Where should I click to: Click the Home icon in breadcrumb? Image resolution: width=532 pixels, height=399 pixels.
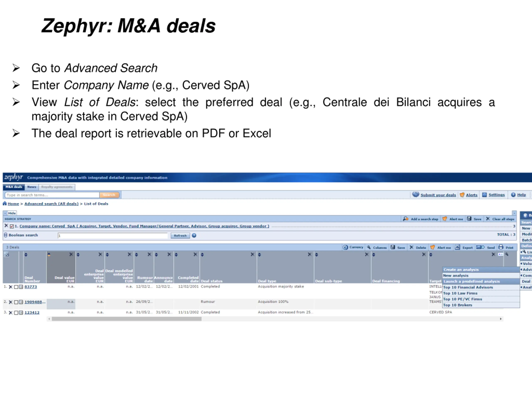[x=5, y=203]
